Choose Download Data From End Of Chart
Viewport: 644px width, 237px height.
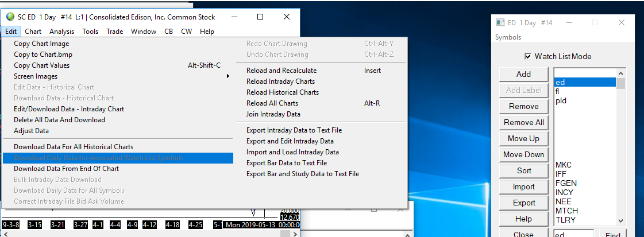tap(118, 169)
